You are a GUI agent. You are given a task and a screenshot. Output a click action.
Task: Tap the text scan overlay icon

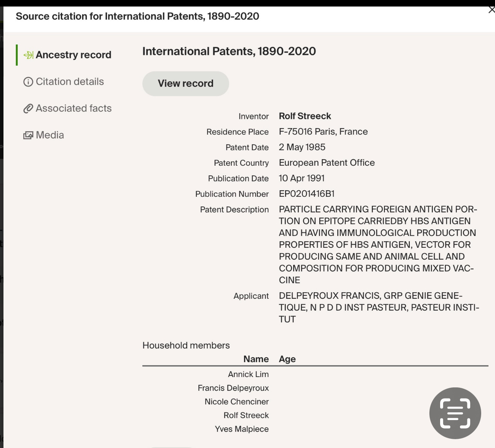(455, 413)
